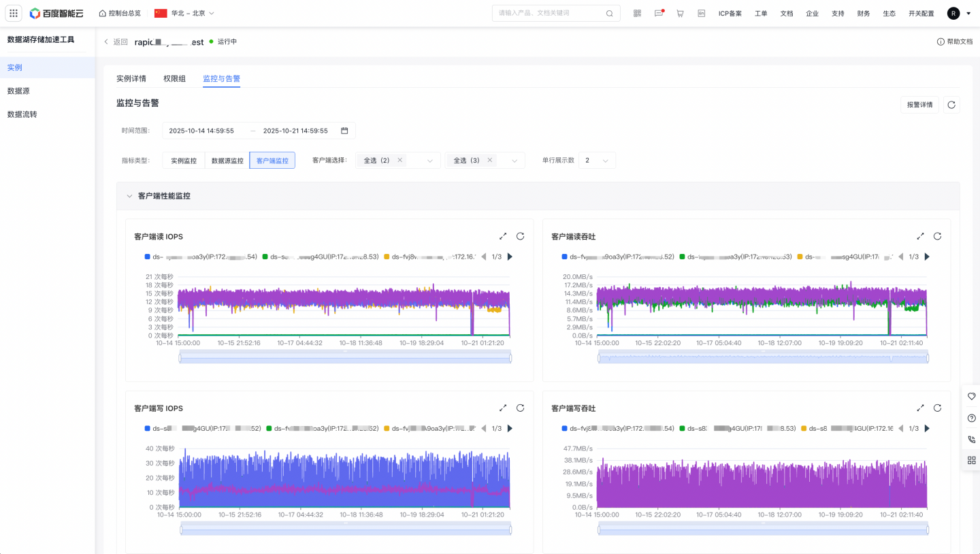Refresh the 客户端写 IOPS chart
This screenshot has width=980, height=554.
pos(520,408)
